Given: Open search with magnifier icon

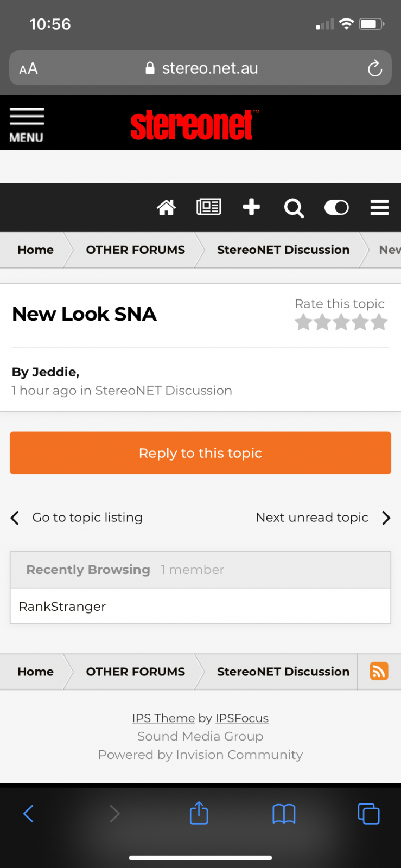Looking at the screenshot, I should coord(294,208).
